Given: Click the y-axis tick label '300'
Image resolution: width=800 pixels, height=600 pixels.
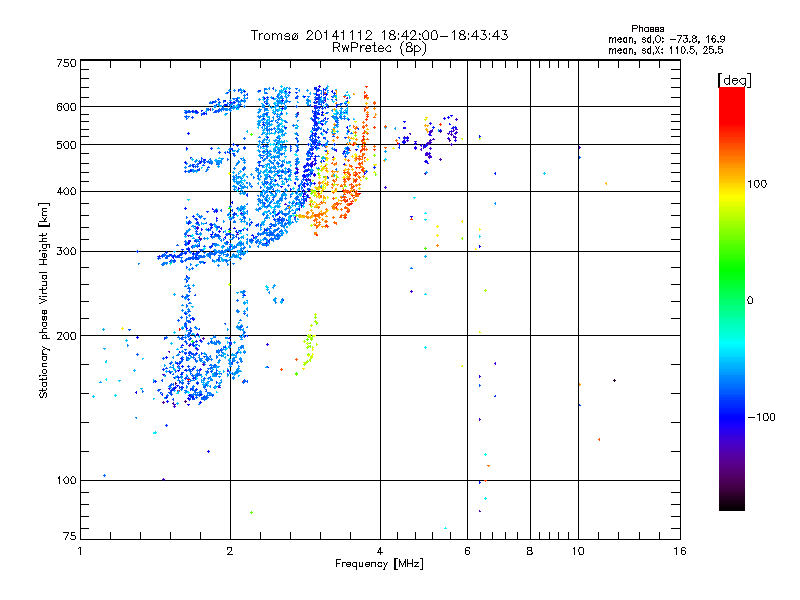Looking at the screenshot, I should click(67, 252).
